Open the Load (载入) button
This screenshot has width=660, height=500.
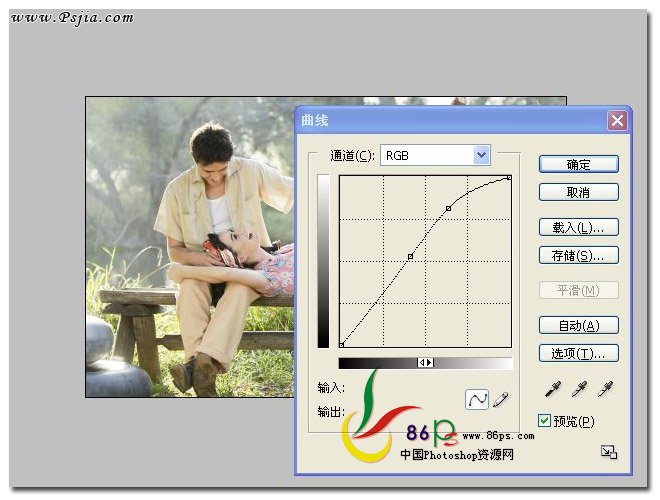(x=579, y=227)
